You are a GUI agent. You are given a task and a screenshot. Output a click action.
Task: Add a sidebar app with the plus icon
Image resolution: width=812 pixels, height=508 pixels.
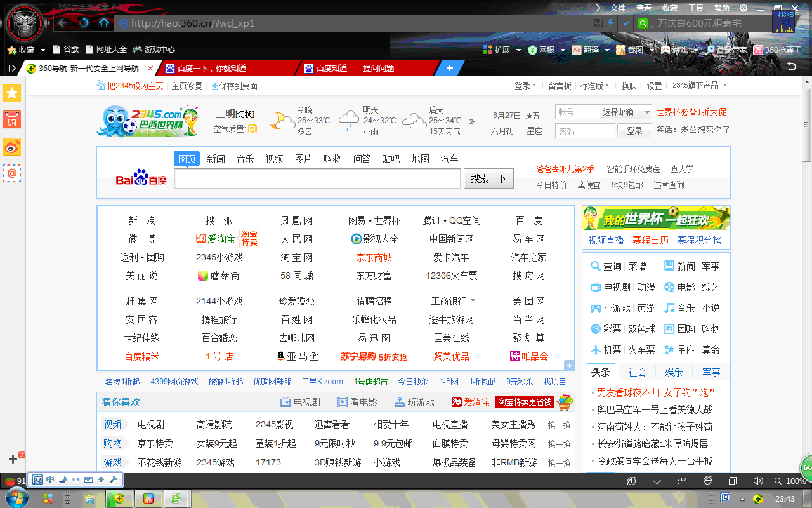13,459
